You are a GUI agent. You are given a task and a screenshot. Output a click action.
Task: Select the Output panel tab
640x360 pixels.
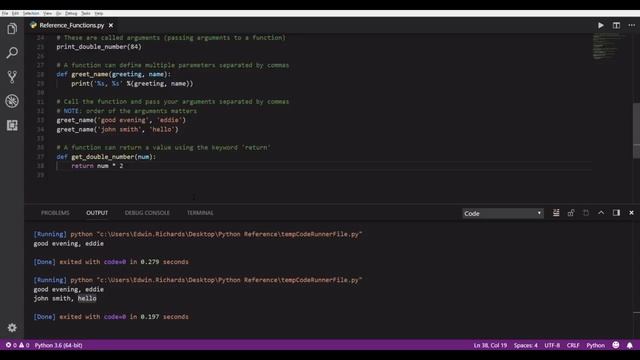click(97, 213)
